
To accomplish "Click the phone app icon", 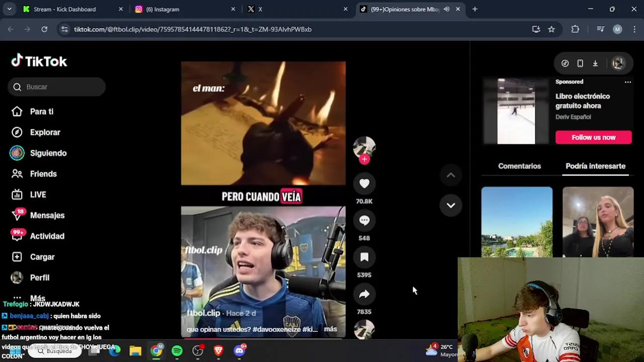I will click(580, 63).
